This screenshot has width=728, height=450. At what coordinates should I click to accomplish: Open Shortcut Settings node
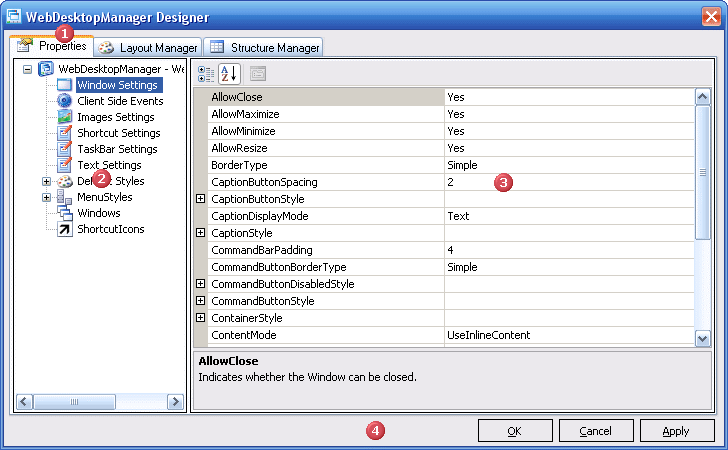pyautogui.click(x=118, y=133)
